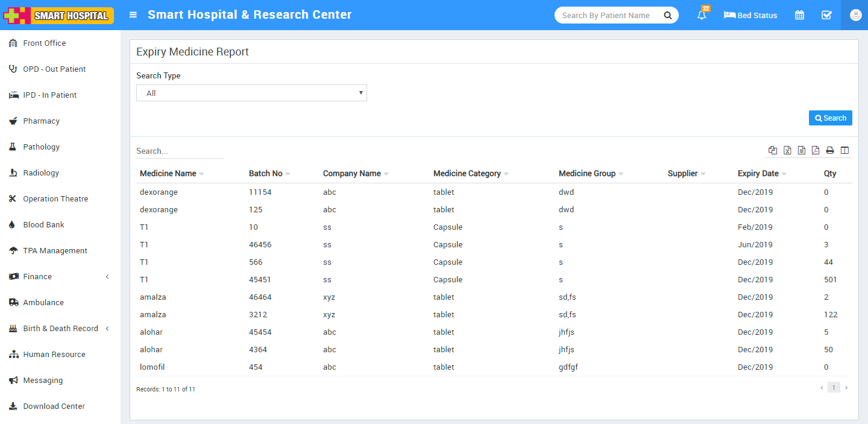Click the blue Search button

click(830, 118)
